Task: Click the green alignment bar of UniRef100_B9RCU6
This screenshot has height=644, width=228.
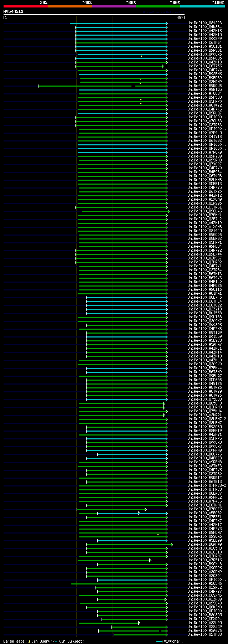Action: click(x=103, y=86)
